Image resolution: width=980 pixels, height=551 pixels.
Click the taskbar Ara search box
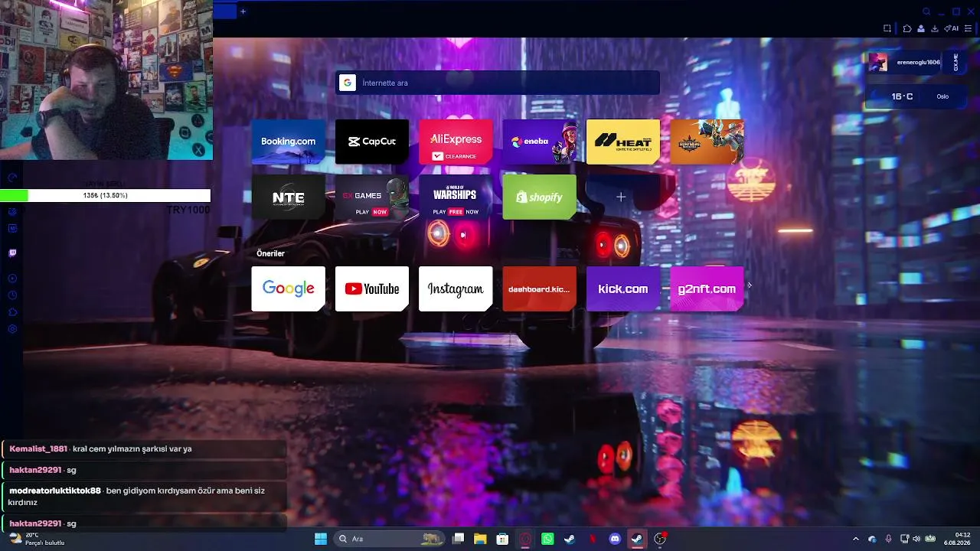(390, 539)
